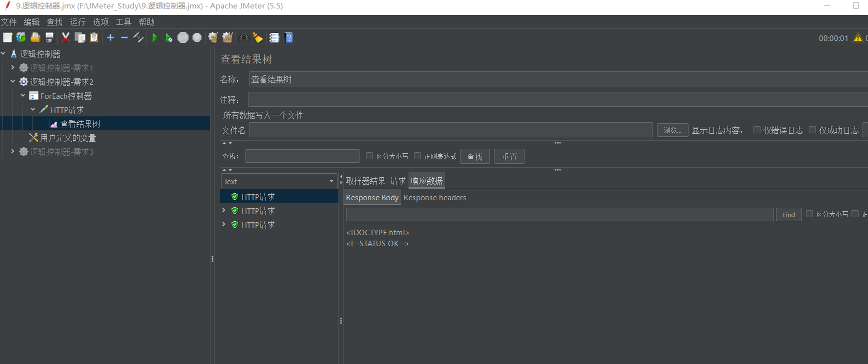Click the 重置 button

click(509, 157)
